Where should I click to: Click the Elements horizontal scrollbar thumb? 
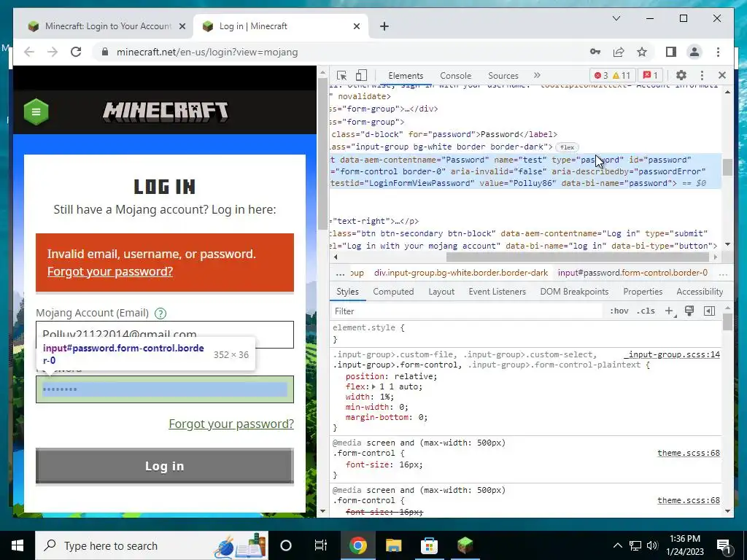(578, 257)
